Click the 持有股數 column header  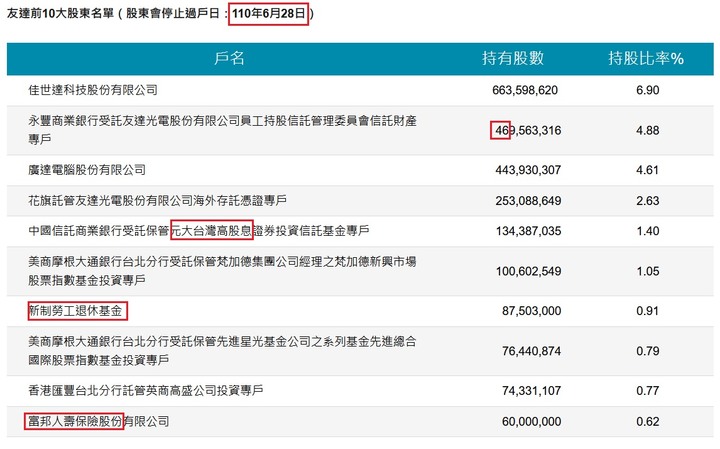point(513,58)
